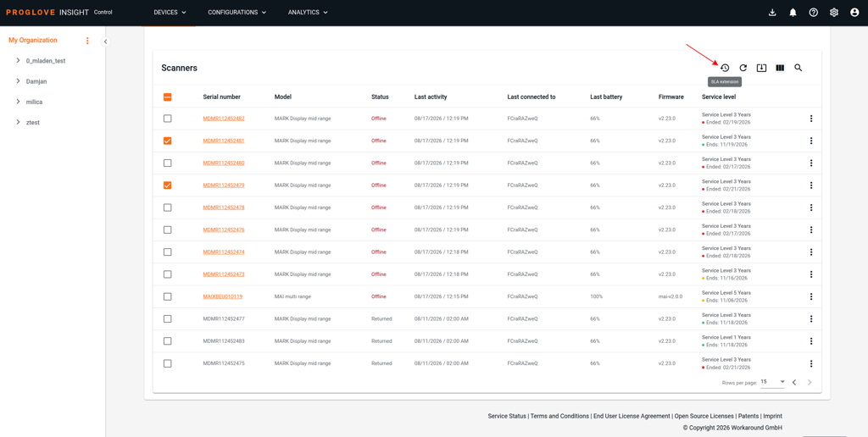Open scanner link MDMR112452474
The width and height of the screenshot is (868, 437).
click(224, 252)
